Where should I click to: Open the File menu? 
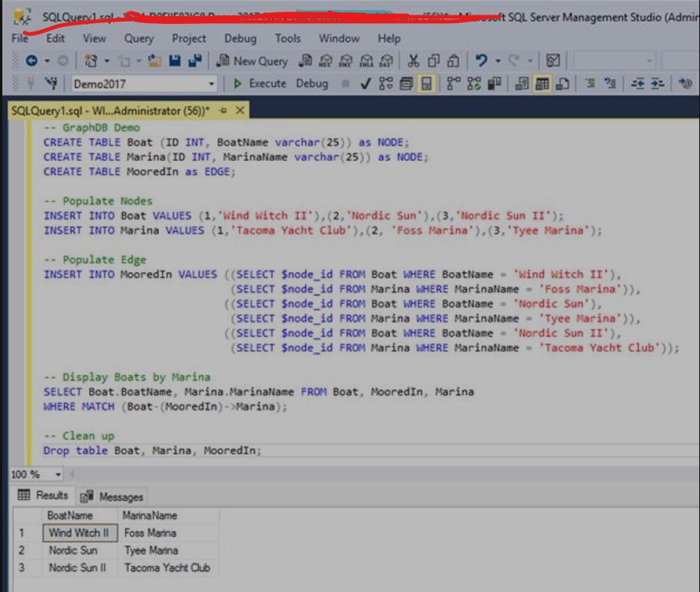[x=20, y=38]
